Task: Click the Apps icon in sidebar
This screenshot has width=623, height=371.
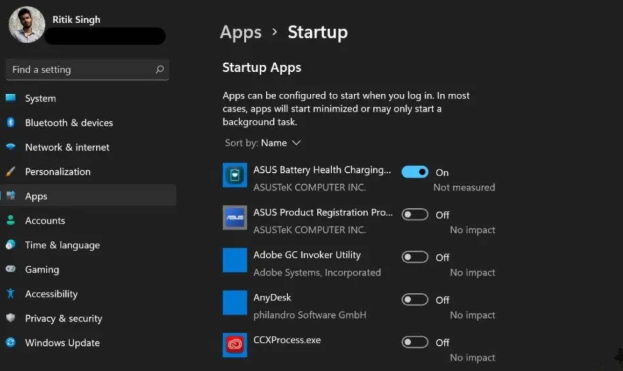Action: [11, 195]
